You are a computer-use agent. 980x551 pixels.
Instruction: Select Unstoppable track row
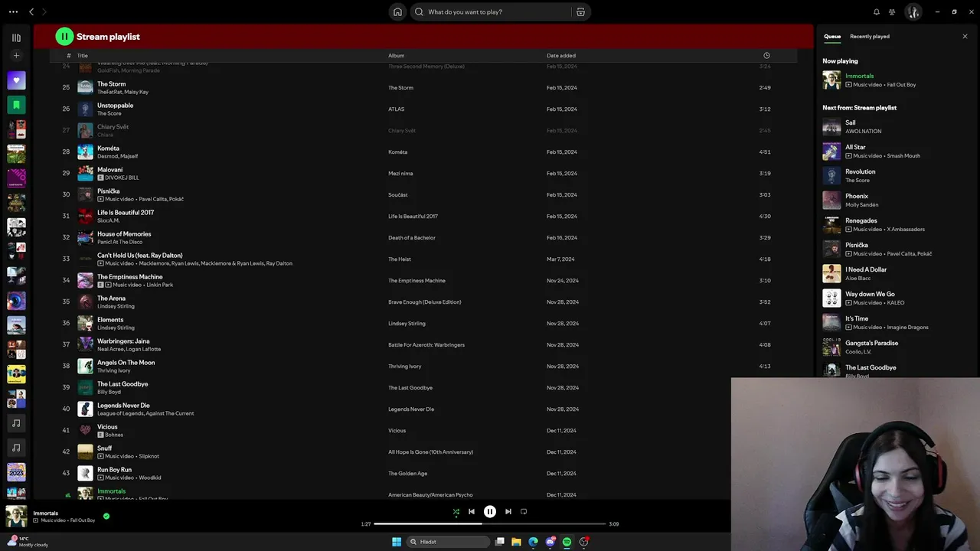point(423,109)
